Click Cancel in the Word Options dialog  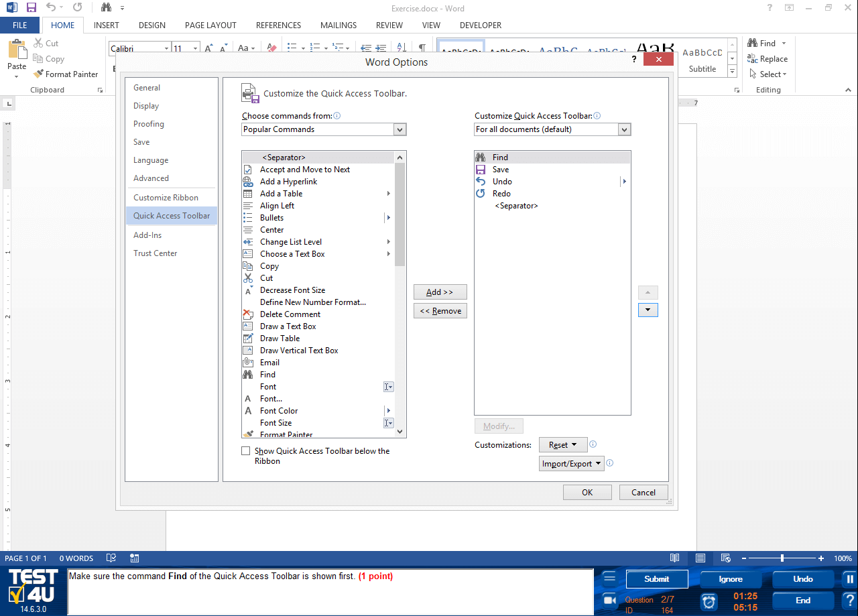(643, 493)
